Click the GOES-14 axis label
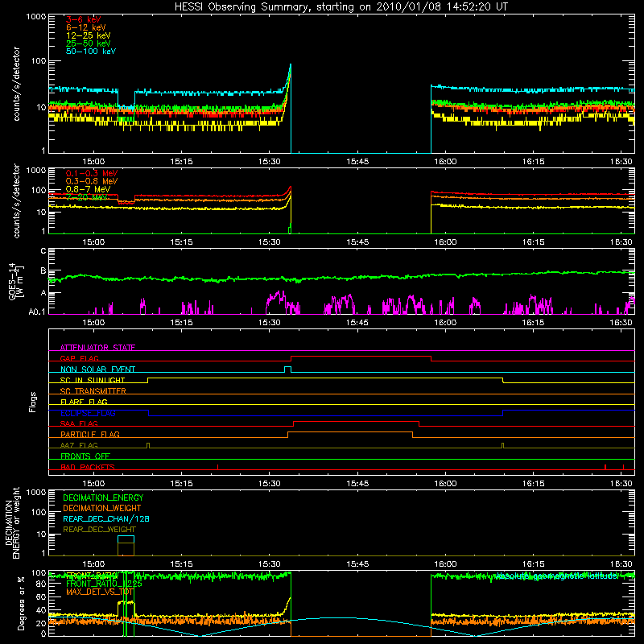The image size is (644, 644). tap(15, 281)
